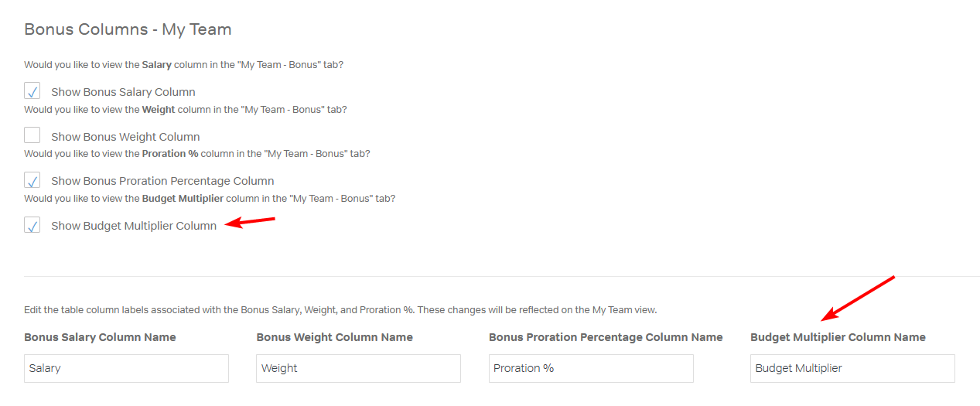This screenshot has width=980, height=406.
Task: Click the 'Bonus Weight Column Name' field label
Action: (x=334, y=337)
